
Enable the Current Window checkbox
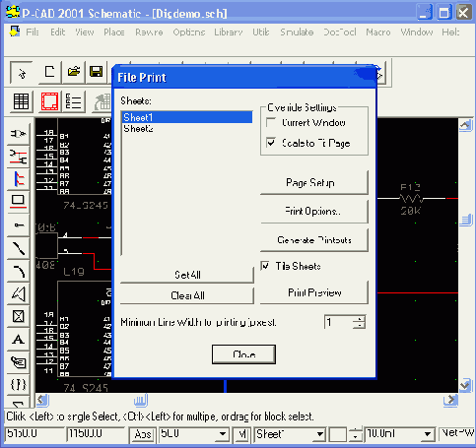pos(271,123)
